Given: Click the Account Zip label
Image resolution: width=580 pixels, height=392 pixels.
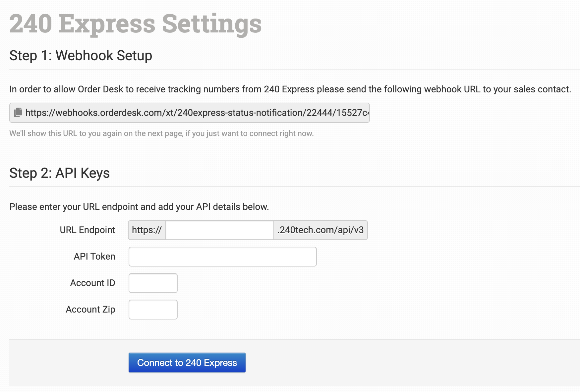Looking at the screenshot, I should [x=90, y=310].
